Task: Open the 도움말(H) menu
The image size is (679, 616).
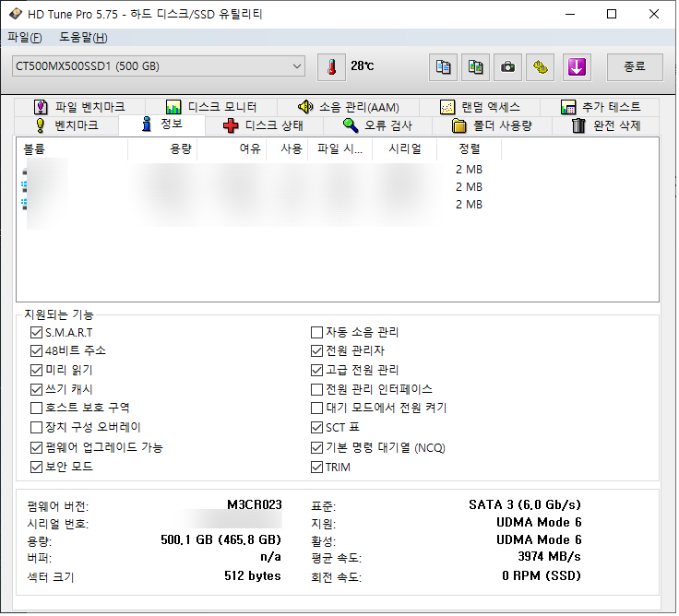Action: point(83,38)
